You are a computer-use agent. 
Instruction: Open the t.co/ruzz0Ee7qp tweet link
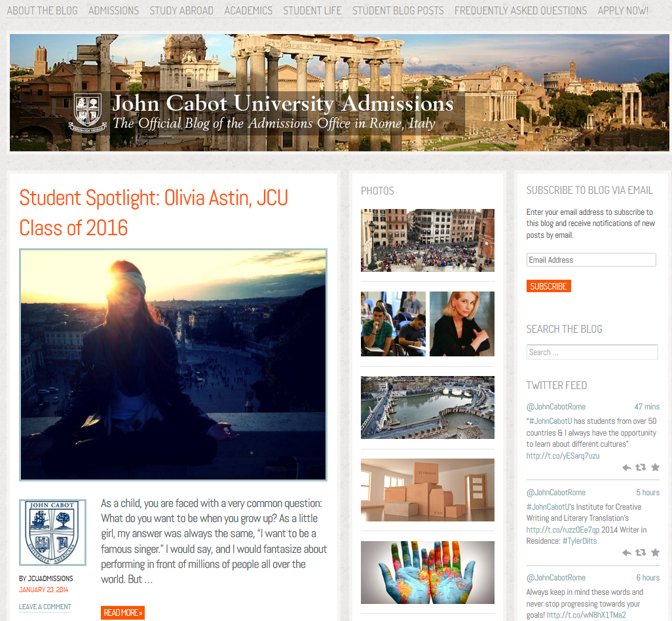pyautogui.click(x=563, y=530)
